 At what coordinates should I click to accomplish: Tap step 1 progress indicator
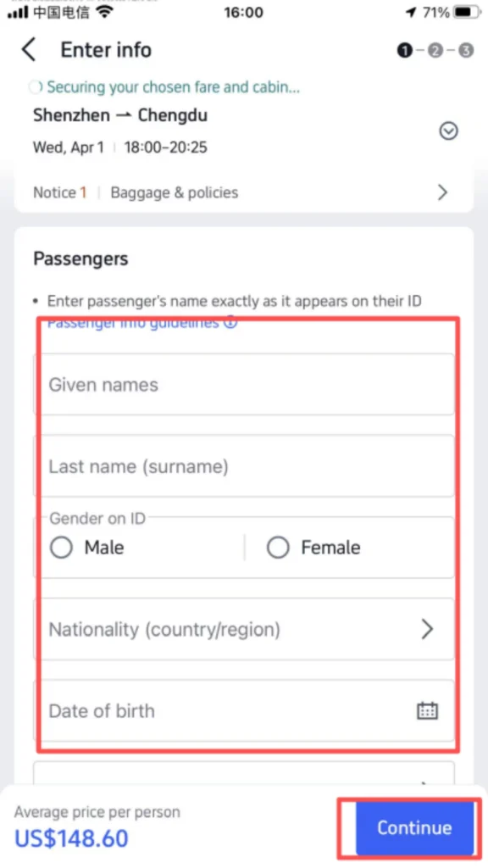coord(404,51)
